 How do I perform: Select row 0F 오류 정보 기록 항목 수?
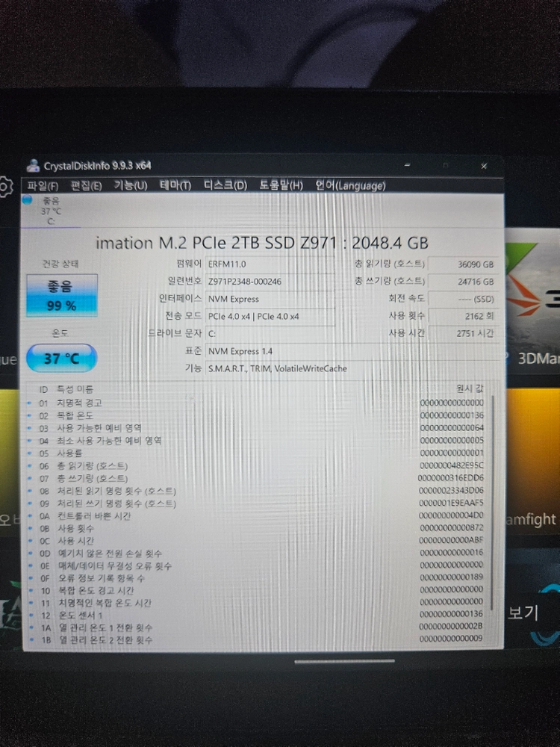tap(256, 578)
